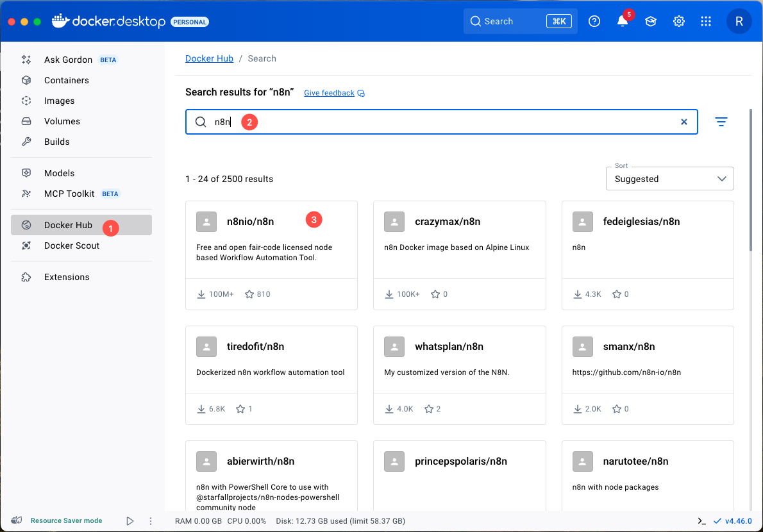
Task: Open notifications bell icon
Action: [x=623, y=21]
